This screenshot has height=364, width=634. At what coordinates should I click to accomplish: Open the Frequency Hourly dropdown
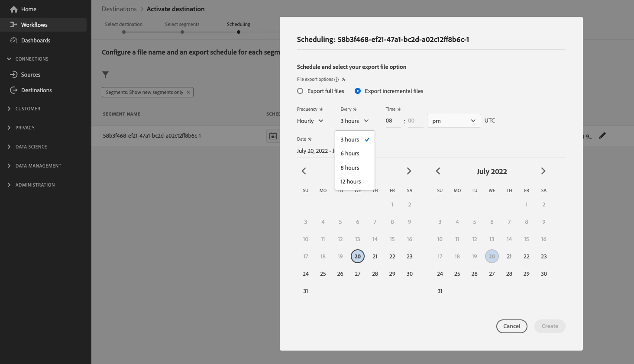click(310, 121)
